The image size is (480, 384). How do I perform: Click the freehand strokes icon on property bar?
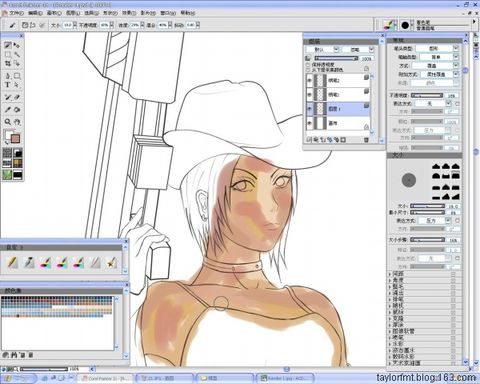pos(25,25)
